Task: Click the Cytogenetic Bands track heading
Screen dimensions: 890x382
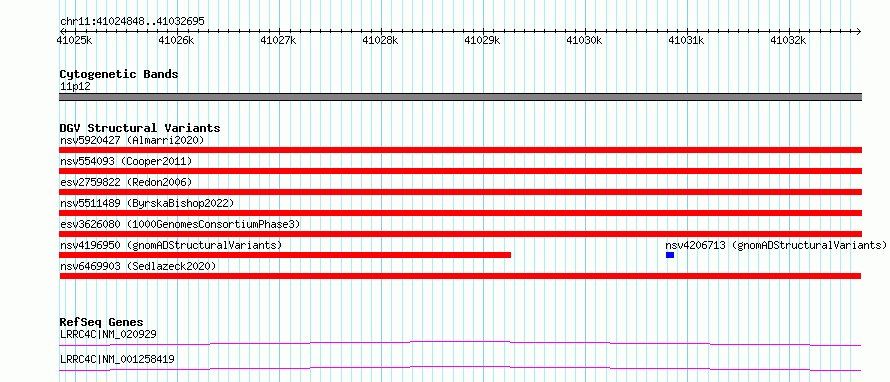Action: [x=119, y=74]
